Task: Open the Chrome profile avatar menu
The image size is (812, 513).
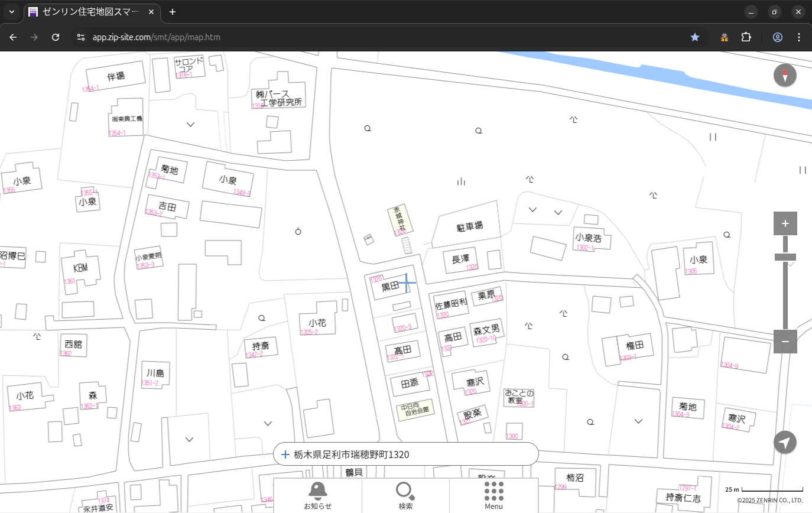Action: coord(777,37)
